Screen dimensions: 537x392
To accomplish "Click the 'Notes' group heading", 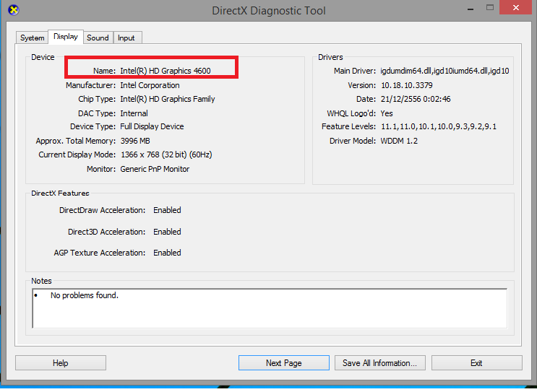I will tap(41, 281).
